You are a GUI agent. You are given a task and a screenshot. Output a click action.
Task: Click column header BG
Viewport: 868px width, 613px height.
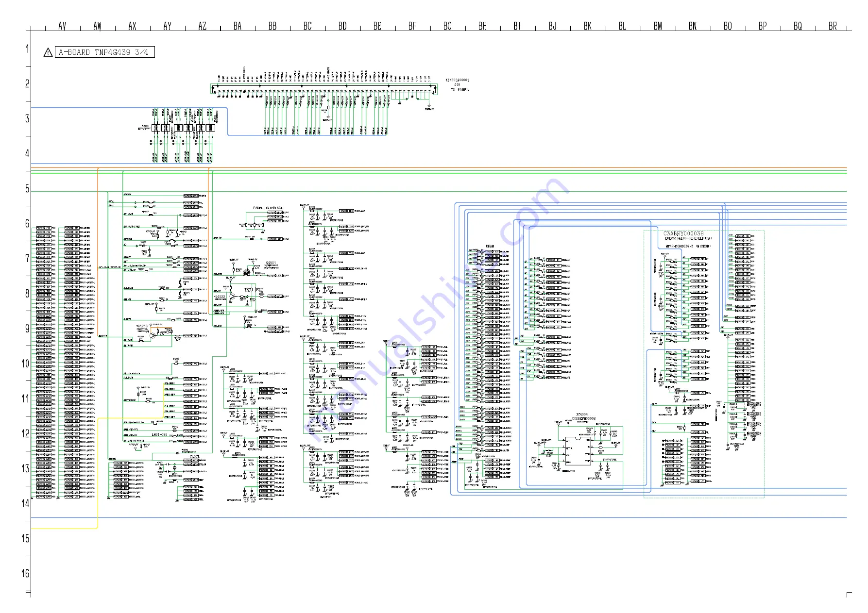coord(447,26)
